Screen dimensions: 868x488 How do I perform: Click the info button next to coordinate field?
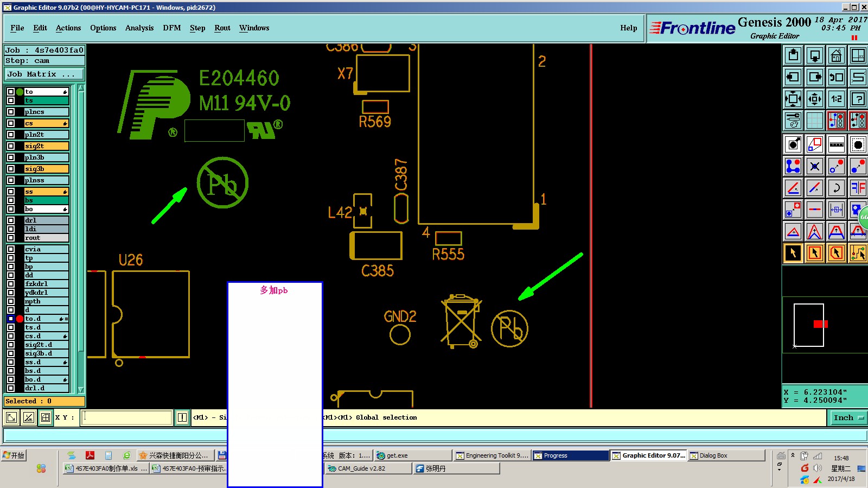[x=182, y=417]
